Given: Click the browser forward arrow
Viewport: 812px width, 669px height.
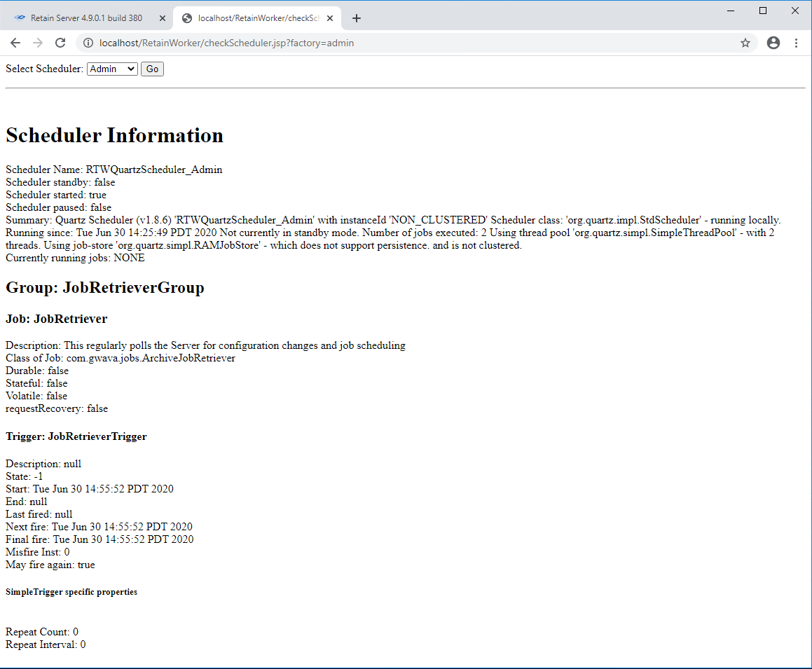Looking at the screenshot, I should click(x=38, y=43).
